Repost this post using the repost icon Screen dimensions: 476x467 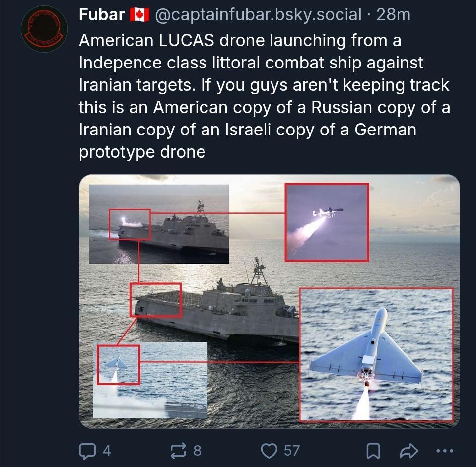177,450
